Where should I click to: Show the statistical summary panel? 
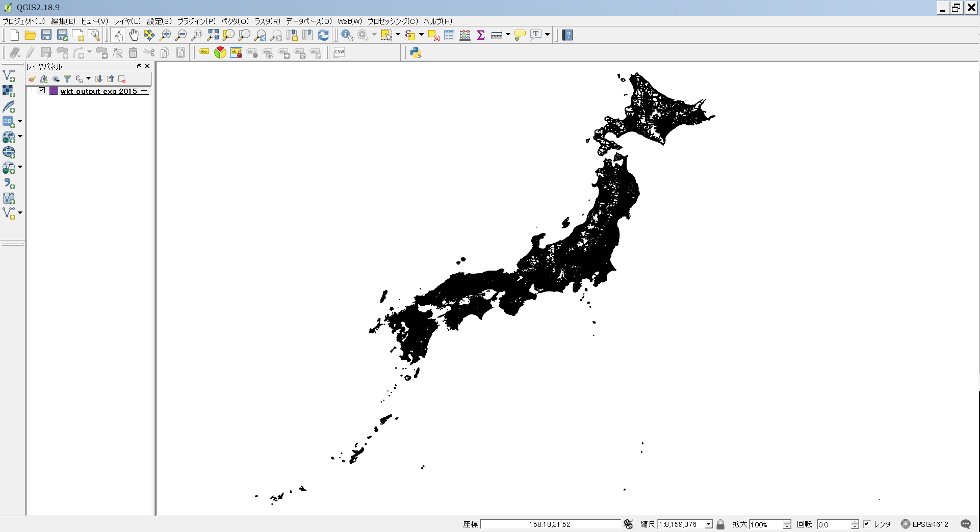coord(480,35)
